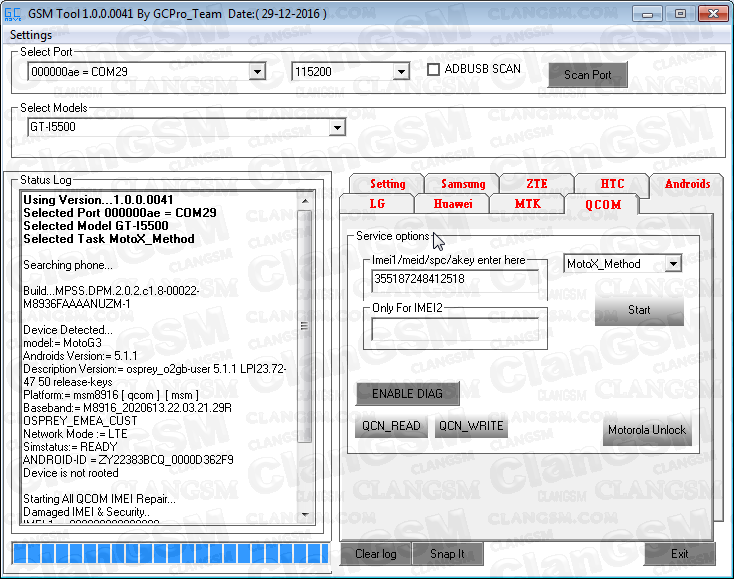The width and height of the screenshot is (734, 579).
Task: Go to the Androids tab
Action: pyautogui.click(x=687, y=183)
